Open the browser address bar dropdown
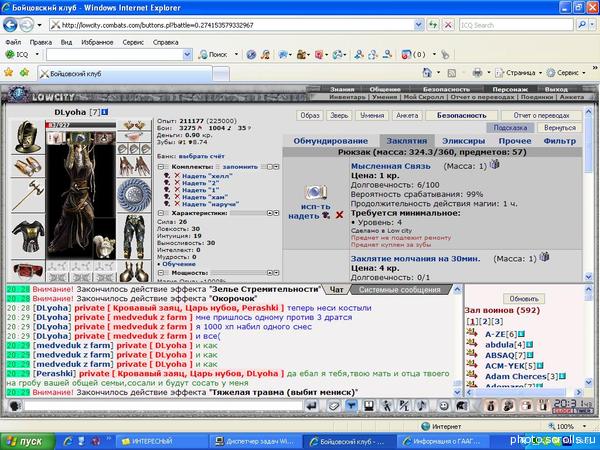 (419, 25)
